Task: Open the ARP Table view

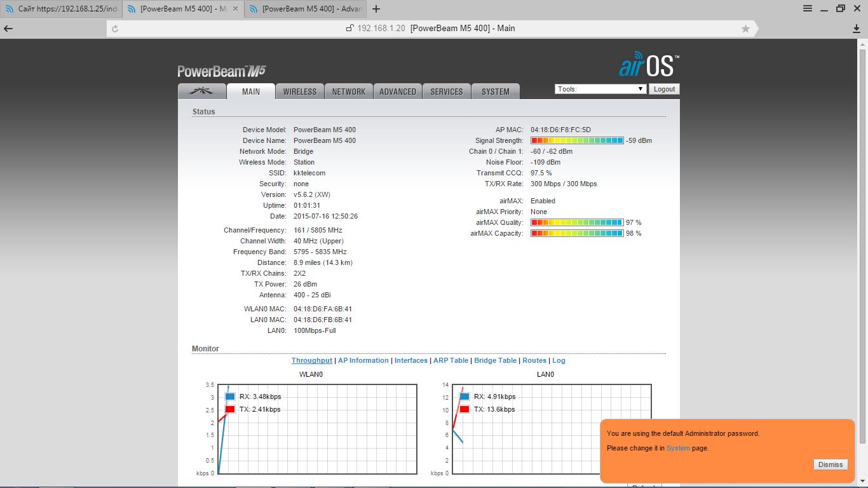Action: (451, 360)
